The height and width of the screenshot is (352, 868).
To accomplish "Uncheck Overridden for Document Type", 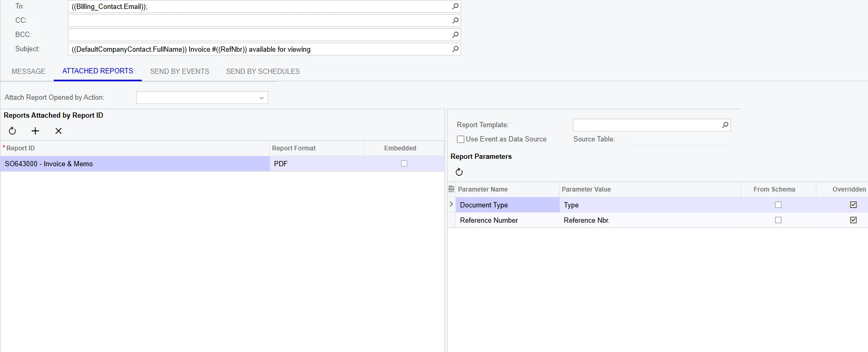I will point(854,205).
